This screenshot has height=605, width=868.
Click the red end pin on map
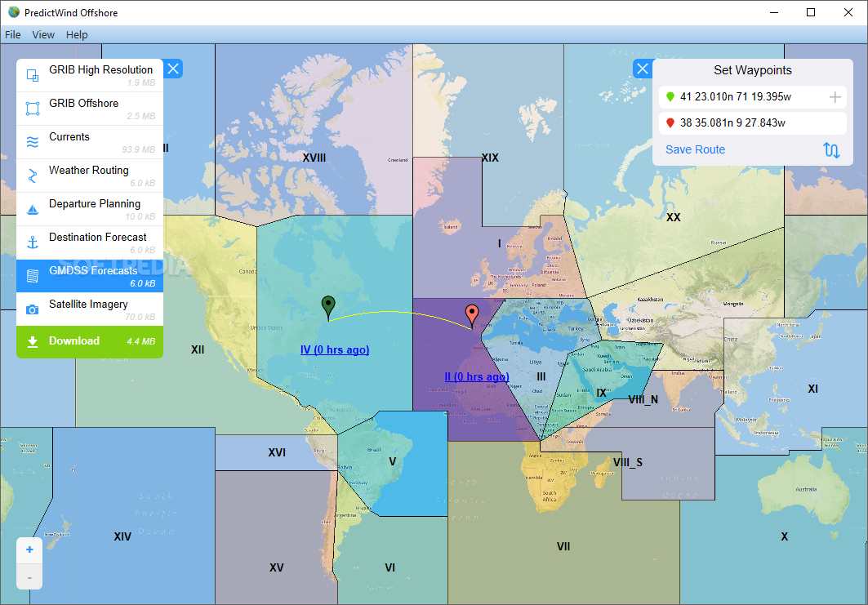[x=472, y=314]
